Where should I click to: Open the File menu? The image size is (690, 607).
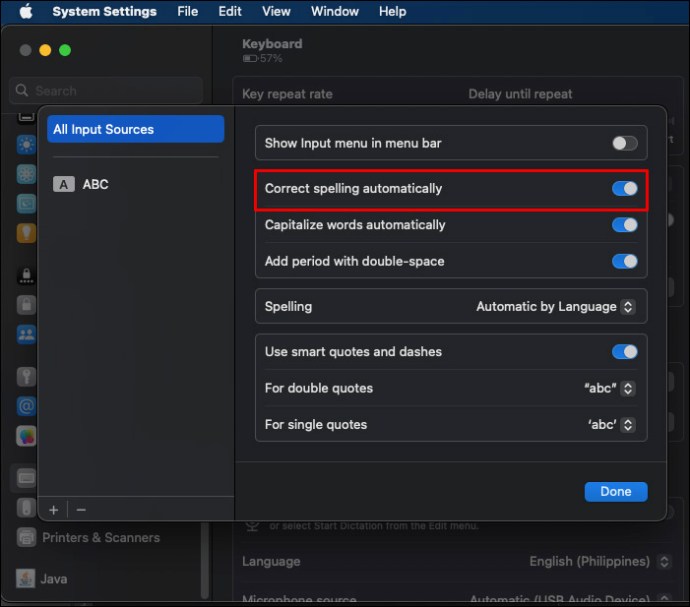(187, 11)
